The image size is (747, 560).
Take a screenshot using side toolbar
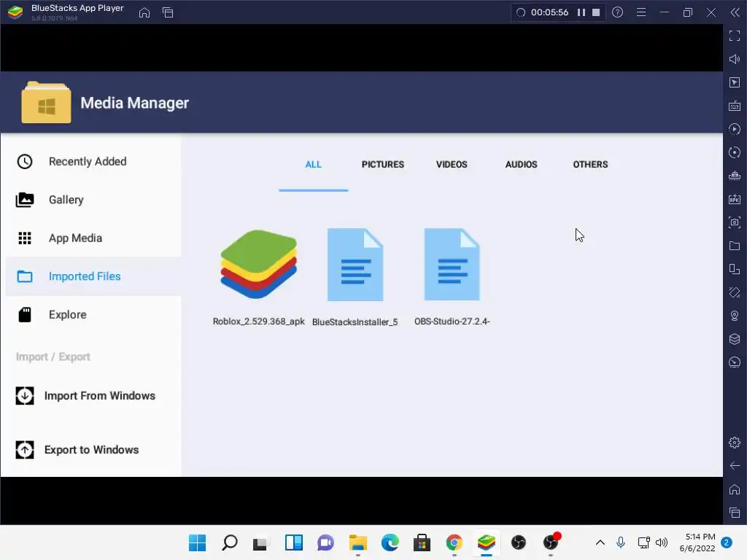(735, 222)
